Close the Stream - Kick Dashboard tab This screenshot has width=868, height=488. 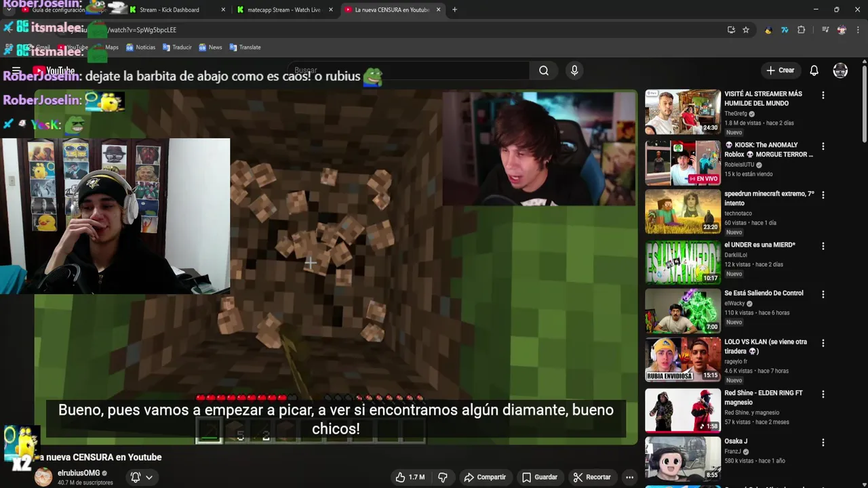tap(224, 10)
